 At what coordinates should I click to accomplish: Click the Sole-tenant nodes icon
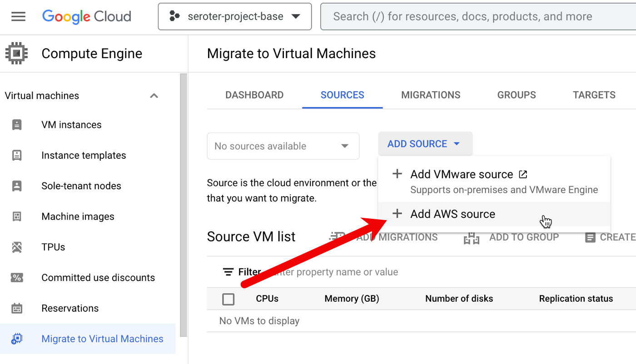(x=17, y=186)
